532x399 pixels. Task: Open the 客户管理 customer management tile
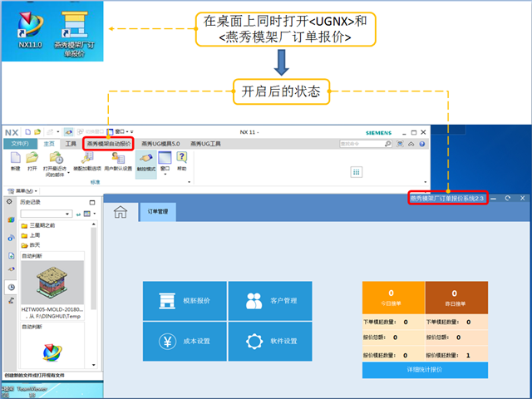(x=268, y=300)
